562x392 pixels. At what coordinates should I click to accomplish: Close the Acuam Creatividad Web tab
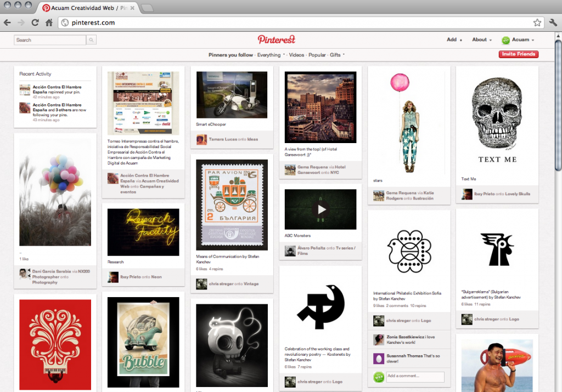pos(132,8)
